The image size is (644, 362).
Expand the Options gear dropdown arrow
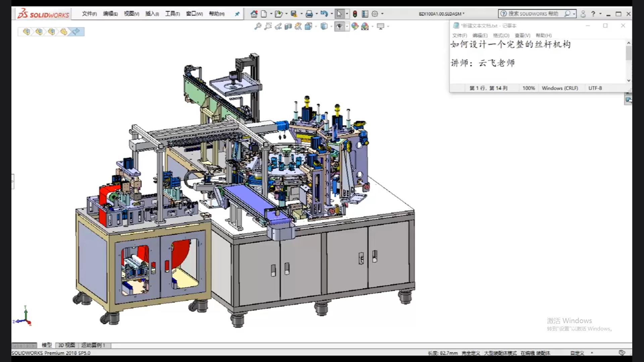382,14
